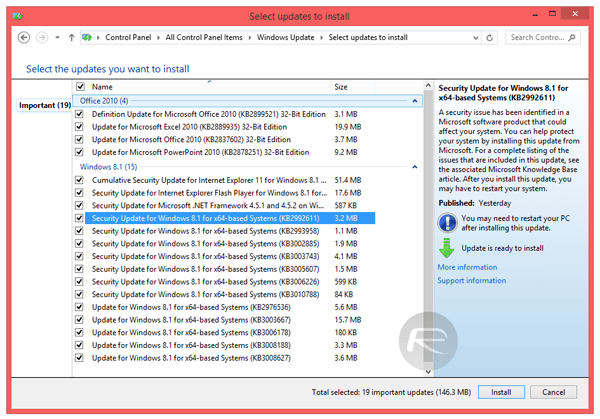Viewport: 600px width, 419px height.
Task: Navigate to Windows Update breadcrumb
Action: click(285, 37)
